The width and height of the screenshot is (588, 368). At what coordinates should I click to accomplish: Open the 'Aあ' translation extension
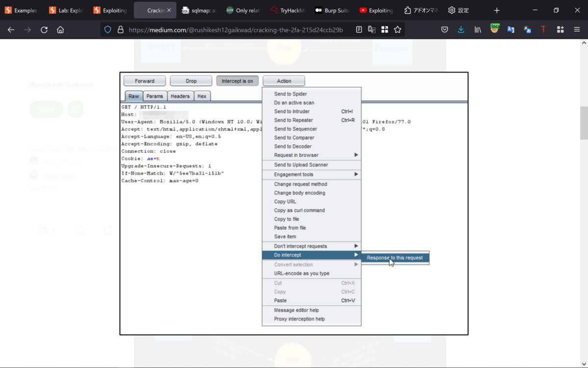[x=527, y=30]
